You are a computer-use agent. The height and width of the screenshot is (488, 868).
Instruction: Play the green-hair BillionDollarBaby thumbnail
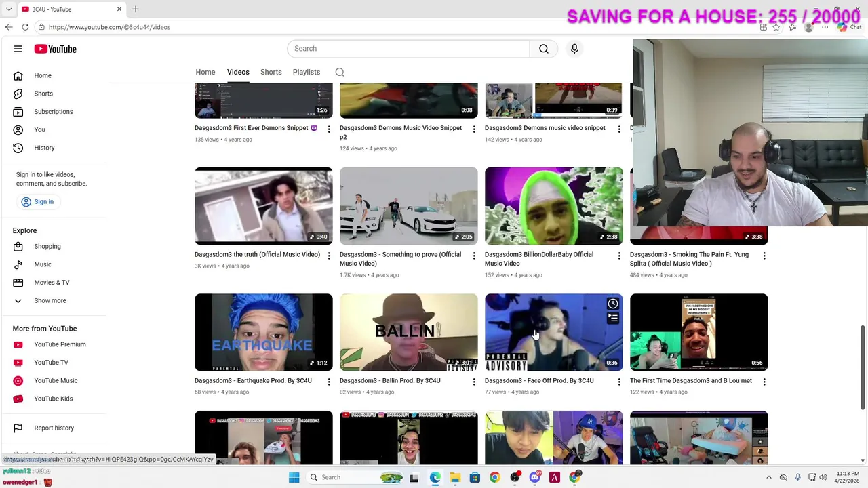[x=554, y=206]
